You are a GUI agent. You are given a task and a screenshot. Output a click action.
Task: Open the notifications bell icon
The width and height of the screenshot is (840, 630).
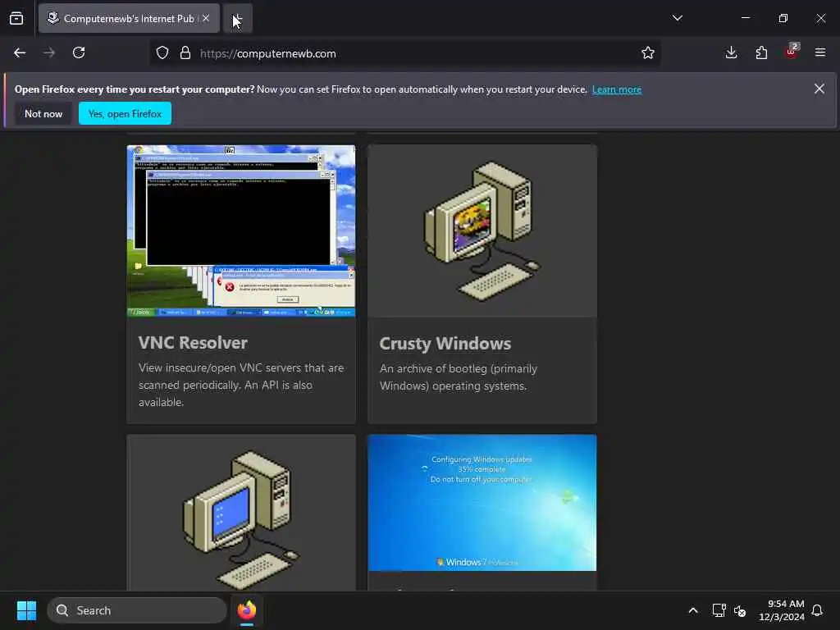click(x=817, y=610)
